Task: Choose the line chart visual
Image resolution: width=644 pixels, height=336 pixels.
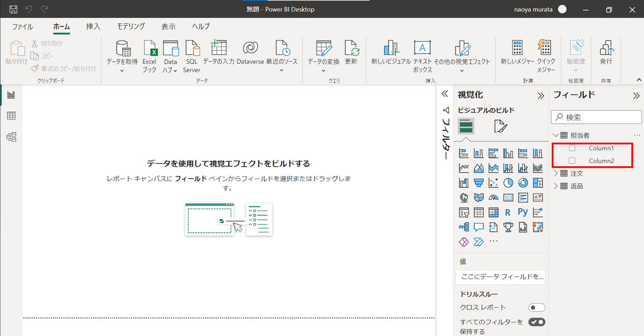Action: coord(463,168)
